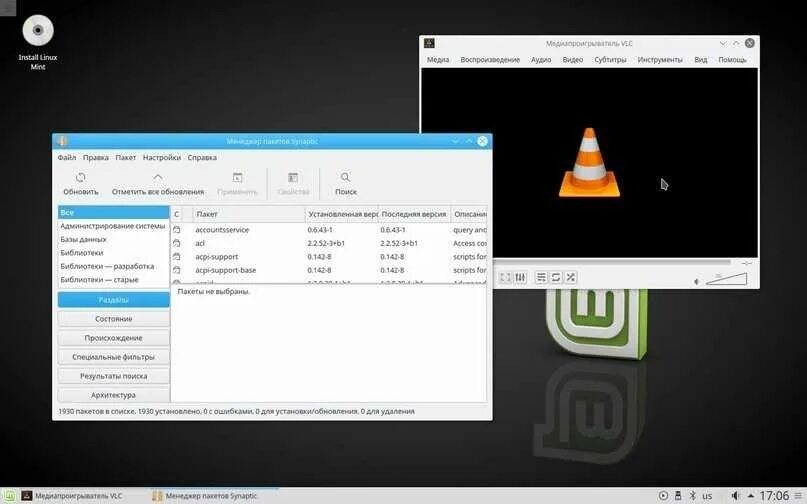This screenshot has width=807, height=504.
Task: Expand hidden tray icons arrow
Action: pos(750,496)
